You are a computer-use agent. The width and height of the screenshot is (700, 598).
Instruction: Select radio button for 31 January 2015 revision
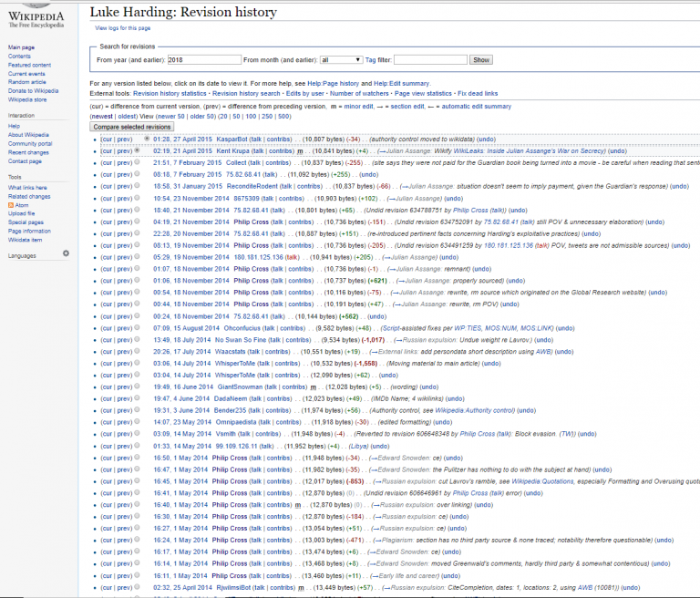[137, 186]
